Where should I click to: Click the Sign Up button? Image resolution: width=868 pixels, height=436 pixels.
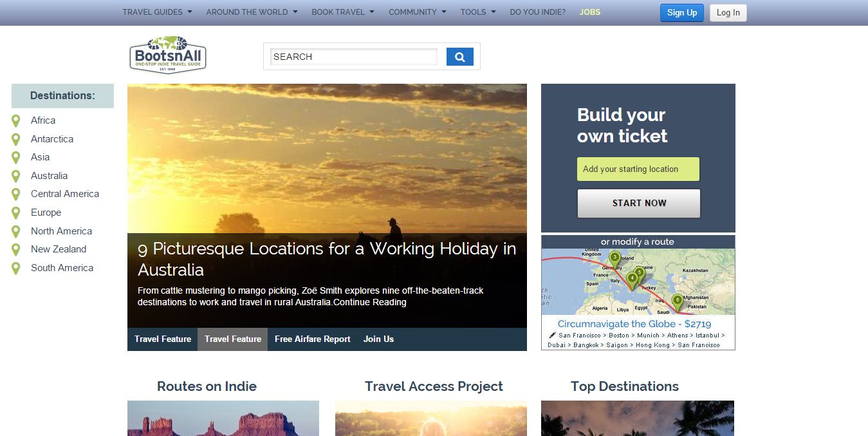[x=682, y=13]
